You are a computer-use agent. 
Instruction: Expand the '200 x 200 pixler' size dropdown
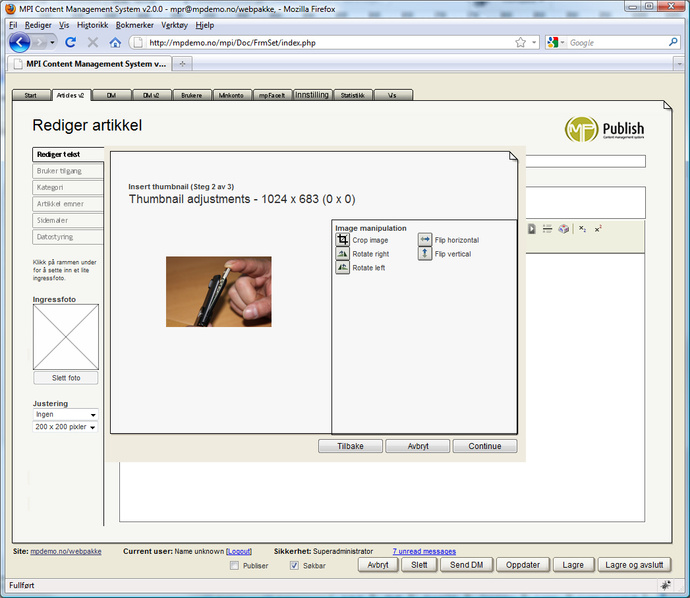(x=65, y=427)
